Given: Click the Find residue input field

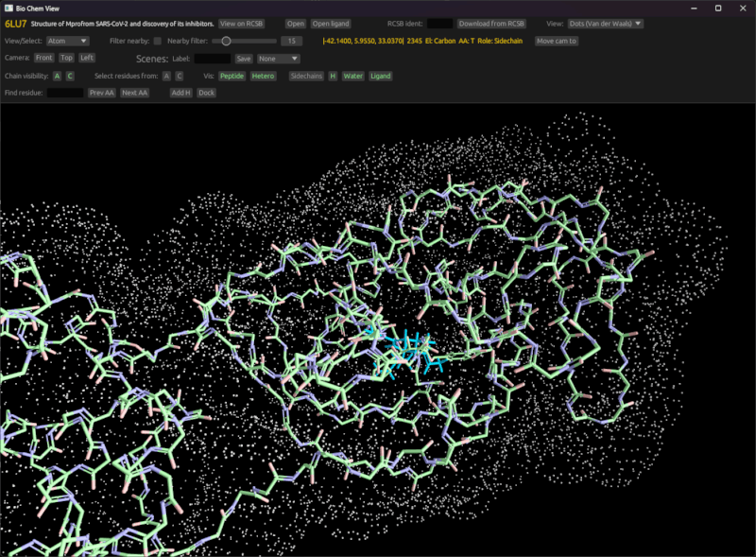Looking at the screenshot, I should pyautogui.click(x=66, y=92).
